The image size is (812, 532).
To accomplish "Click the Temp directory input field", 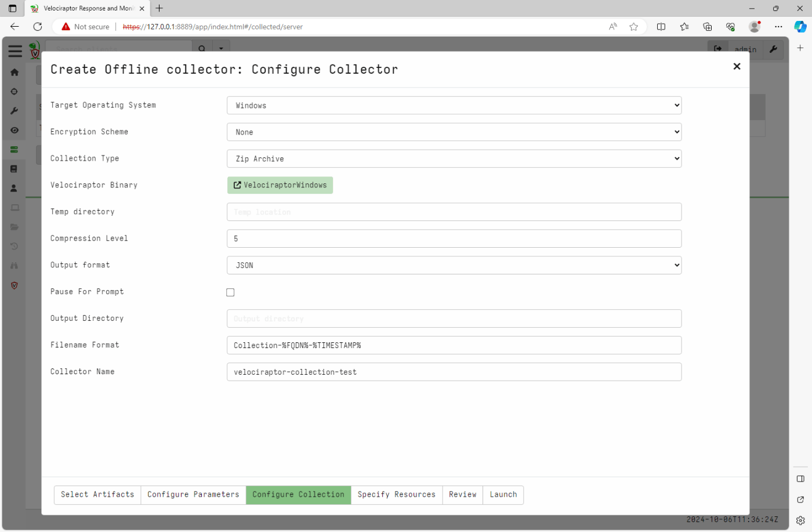I will (x=454, y=212).
